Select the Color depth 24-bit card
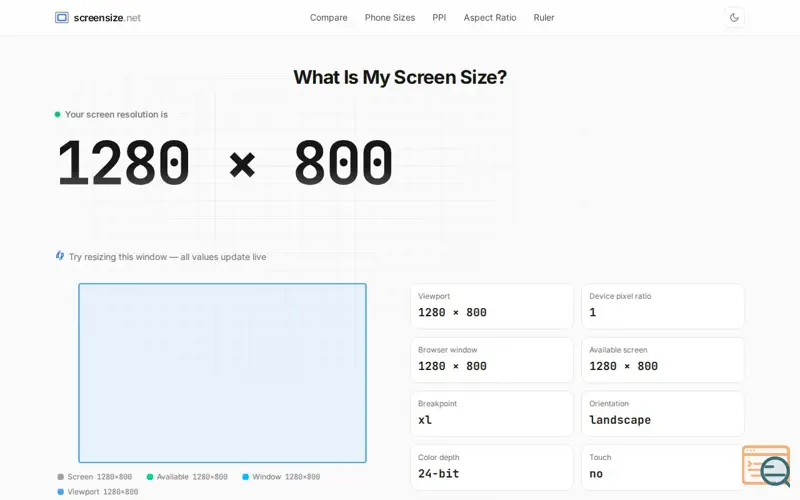 (x=492, y=467)
